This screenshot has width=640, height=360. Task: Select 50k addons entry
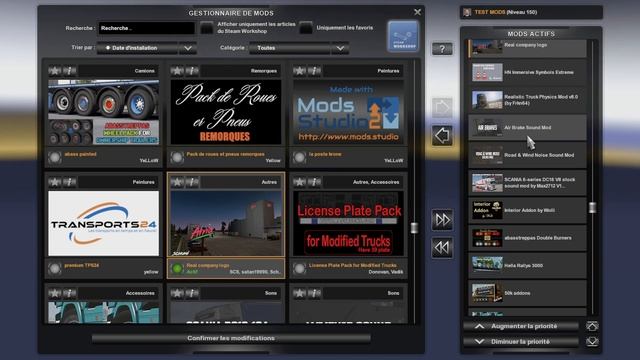[527, 293]
